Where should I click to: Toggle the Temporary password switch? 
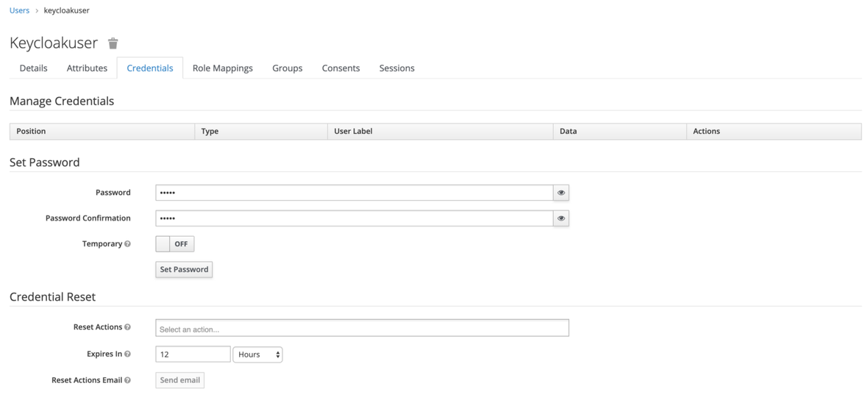click(175, 244)
